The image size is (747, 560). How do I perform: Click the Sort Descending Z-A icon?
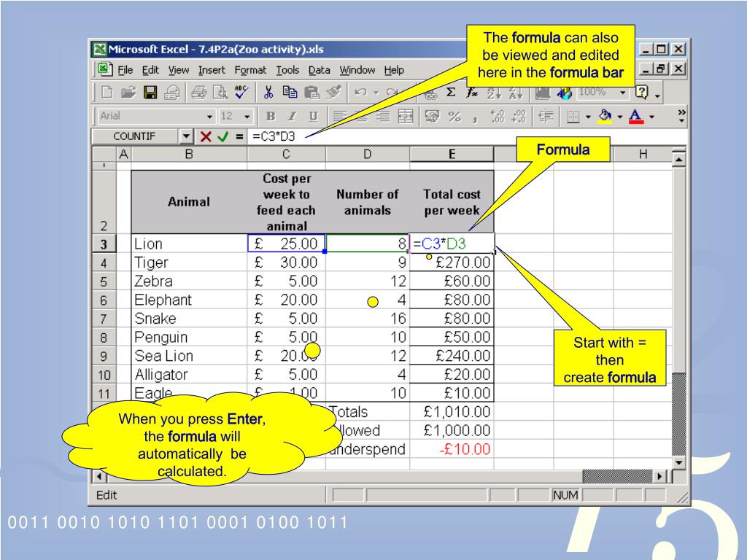tap(516, 93)
